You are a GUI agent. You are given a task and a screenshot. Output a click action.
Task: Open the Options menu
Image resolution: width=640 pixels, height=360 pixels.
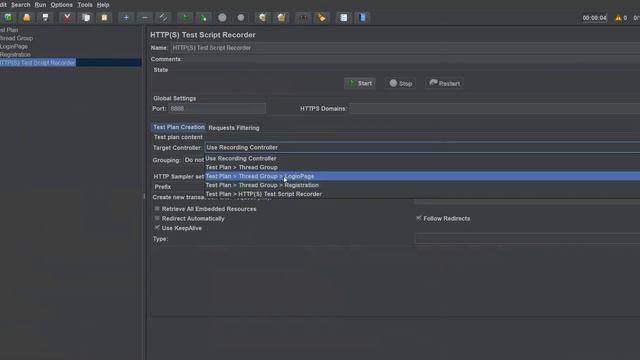point(61,5)
